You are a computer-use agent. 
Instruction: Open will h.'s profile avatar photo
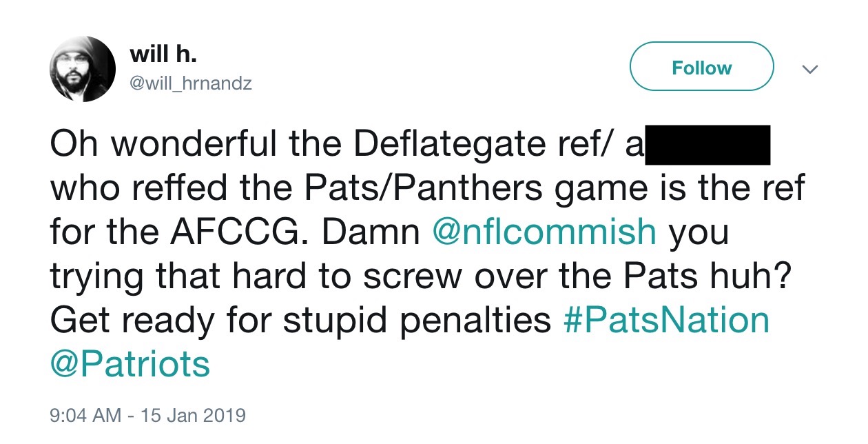point(83,69)
